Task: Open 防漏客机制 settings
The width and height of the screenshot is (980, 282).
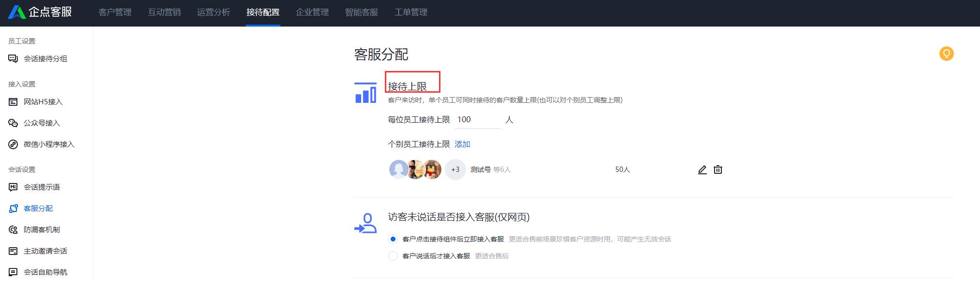Action: [42, 230]
